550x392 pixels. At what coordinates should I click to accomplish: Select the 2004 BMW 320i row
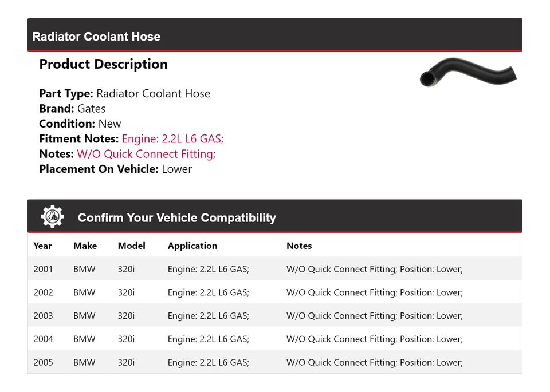tap(274, 339)
